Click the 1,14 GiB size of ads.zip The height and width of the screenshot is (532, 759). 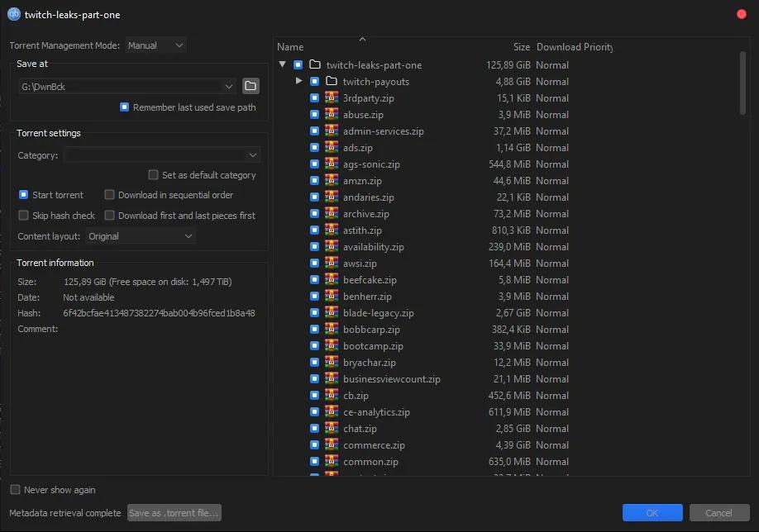pos(513,147)
